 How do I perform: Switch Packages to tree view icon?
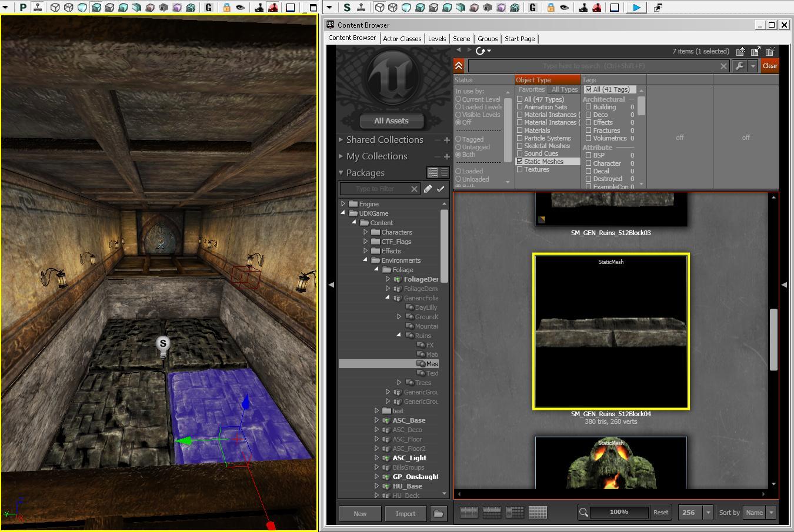(433, 172)
